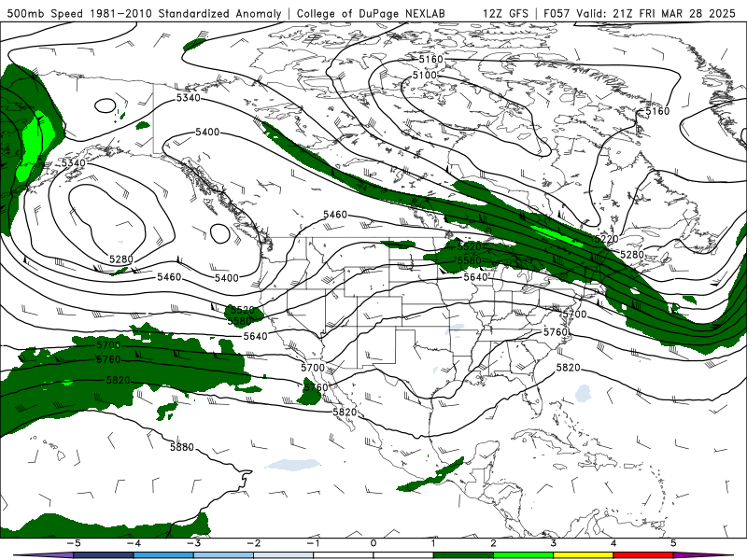The image size is (747, 560).
Task: Click the 5160 label just above 5100
Action: click(x=430, y=59)
